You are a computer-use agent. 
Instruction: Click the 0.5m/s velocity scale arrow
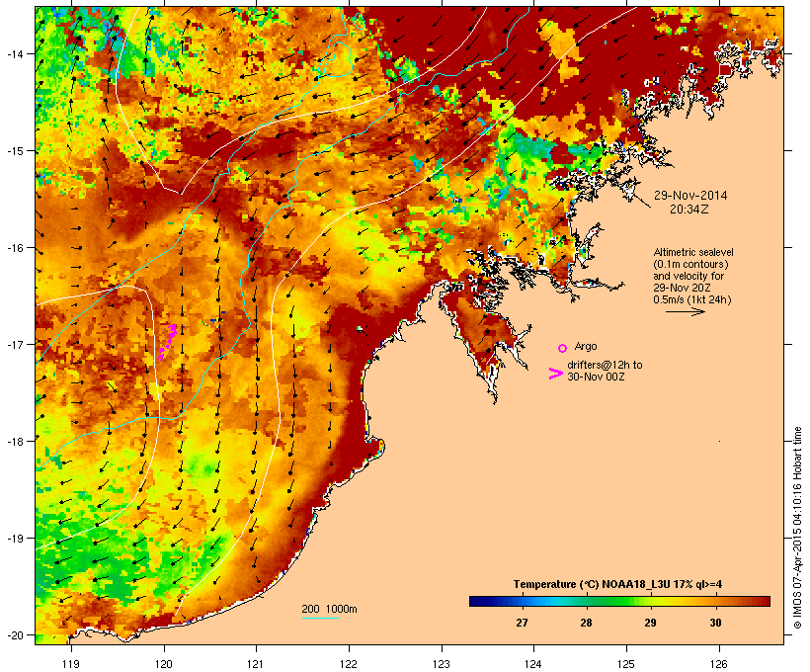(x=685, y=311)
